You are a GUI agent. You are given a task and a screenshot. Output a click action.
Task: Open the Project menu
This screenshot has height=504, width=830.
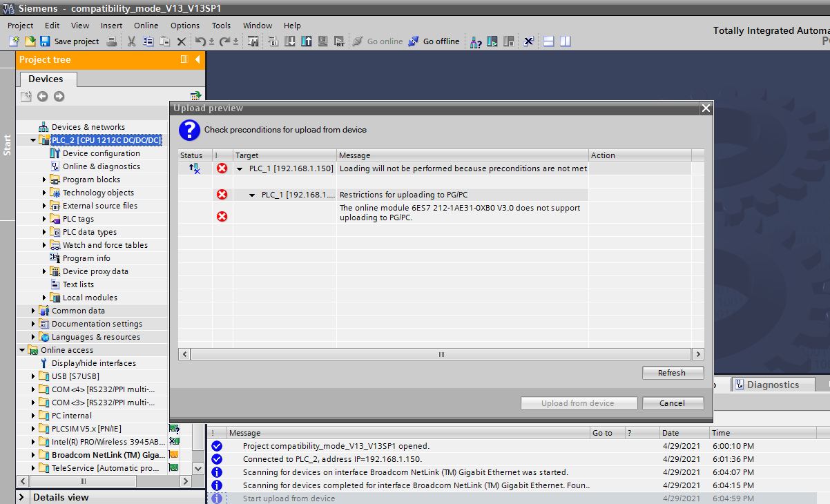point(21,26)
